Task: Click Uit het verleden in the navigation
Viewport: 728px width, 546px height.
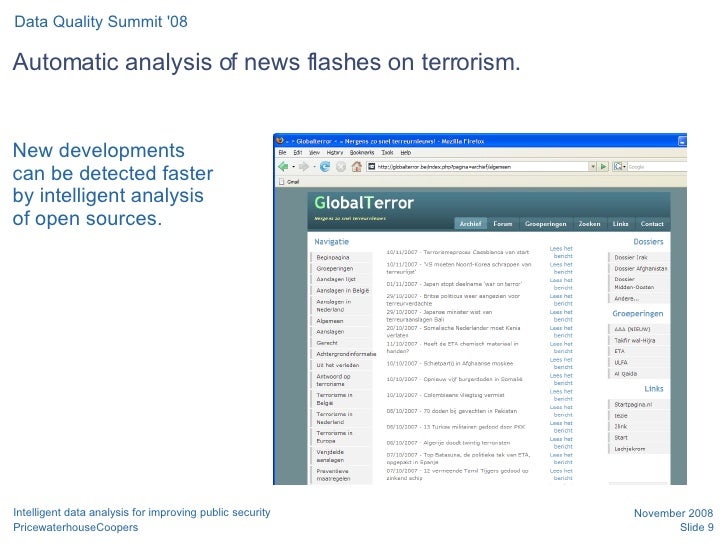Action: (x=341, y=365)
